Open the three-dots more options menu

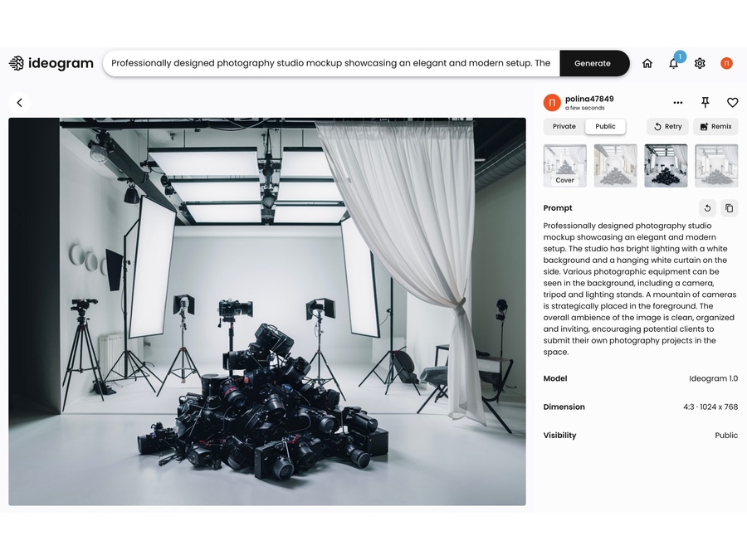(678, 102)
